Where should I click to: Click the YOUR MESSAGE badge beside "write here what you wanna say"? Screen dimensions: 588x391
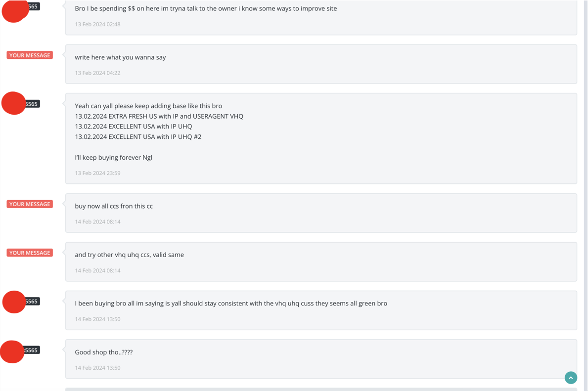30,55
